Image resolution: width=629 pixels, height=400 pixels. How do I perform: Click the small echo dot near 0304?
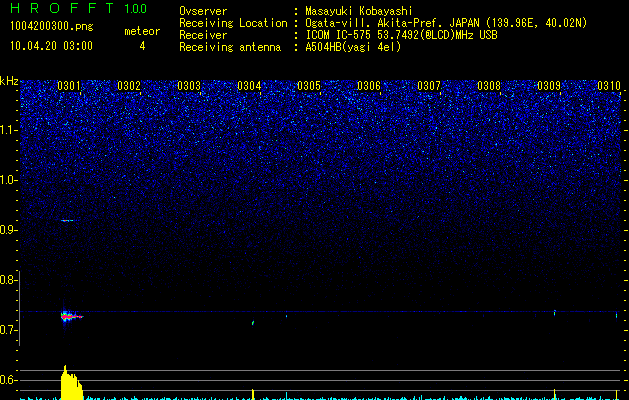[x=253, y=323]
